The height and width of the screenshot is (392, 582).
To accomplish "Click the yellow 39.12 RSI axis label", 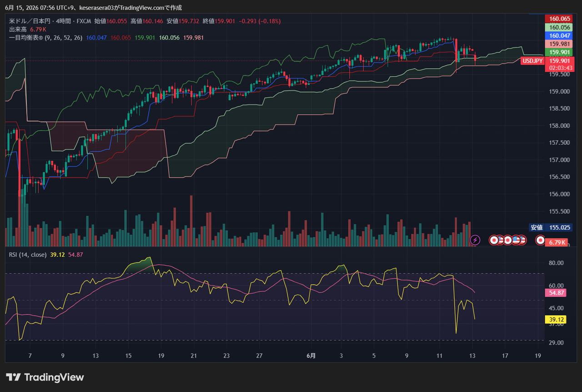I will [557, 320].
